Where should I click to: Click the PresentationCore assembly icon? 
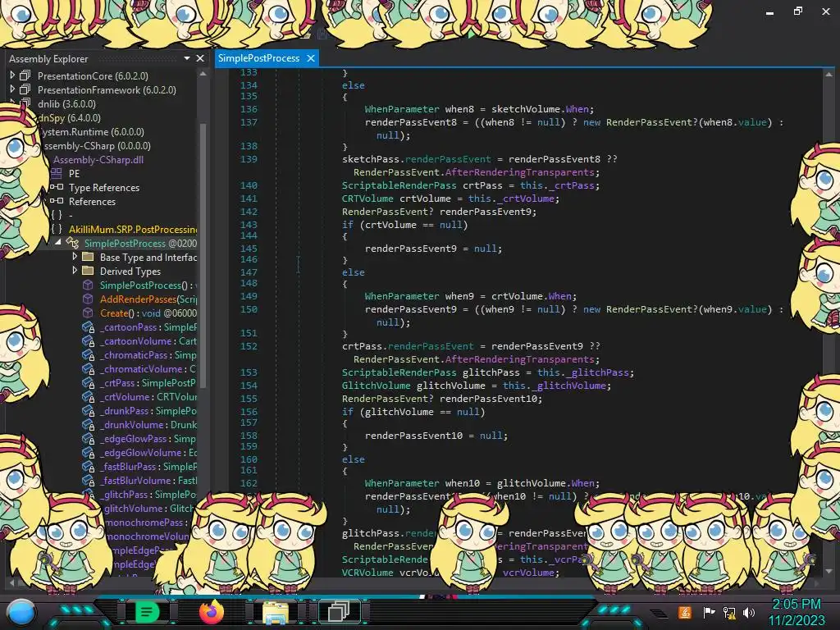click(25, 75)
